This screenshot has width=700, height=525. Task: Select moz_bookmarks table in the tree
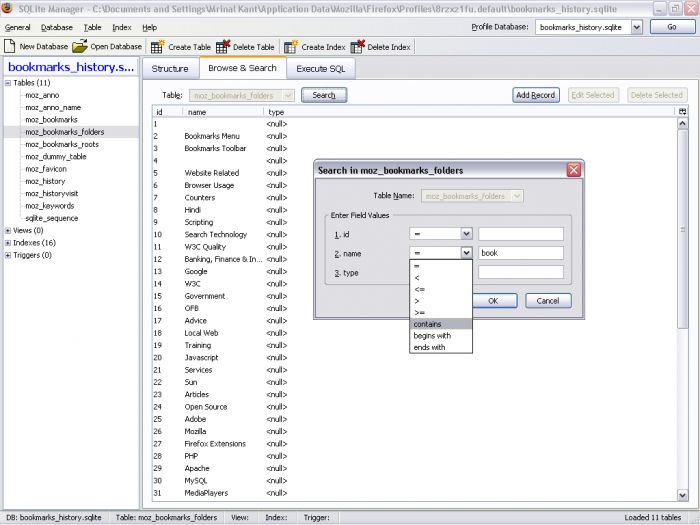(51, 120)
